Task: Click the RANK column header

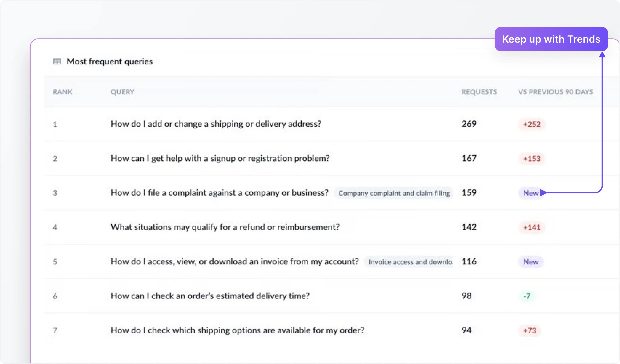Action: click(63, 92)
